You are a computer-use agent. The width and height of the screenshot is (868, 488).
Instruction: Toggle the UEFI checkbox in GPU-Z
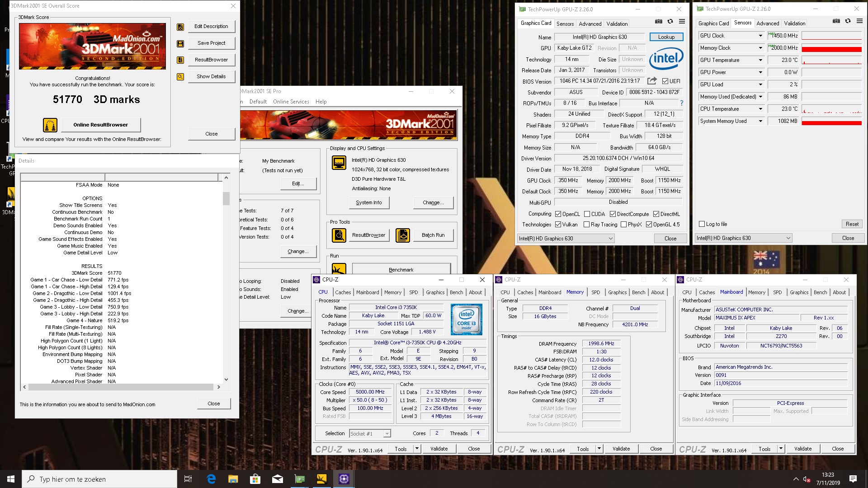(x=665, y=81)
